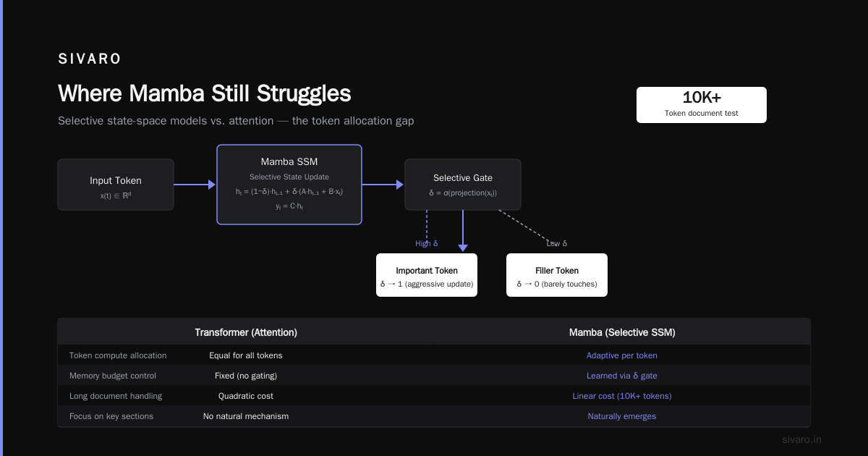Select the Memory budget control row label

(113, 376)
